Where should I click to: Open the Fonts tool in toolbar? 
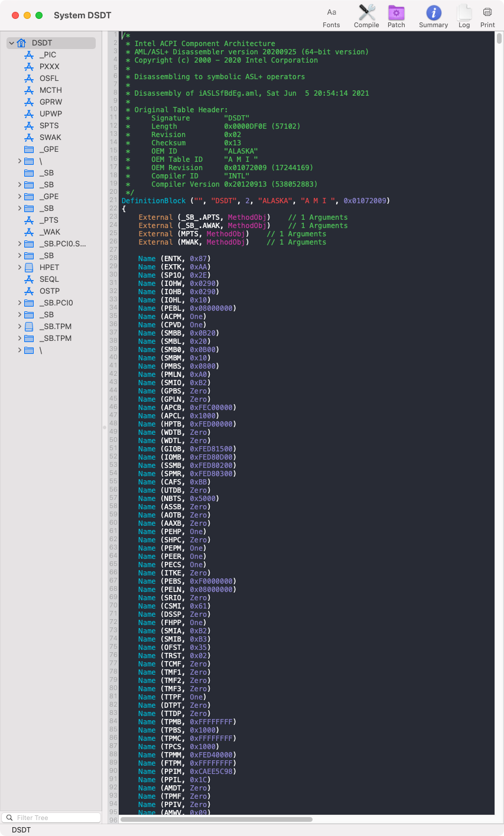pyautogui.click(x=331, y=17)
